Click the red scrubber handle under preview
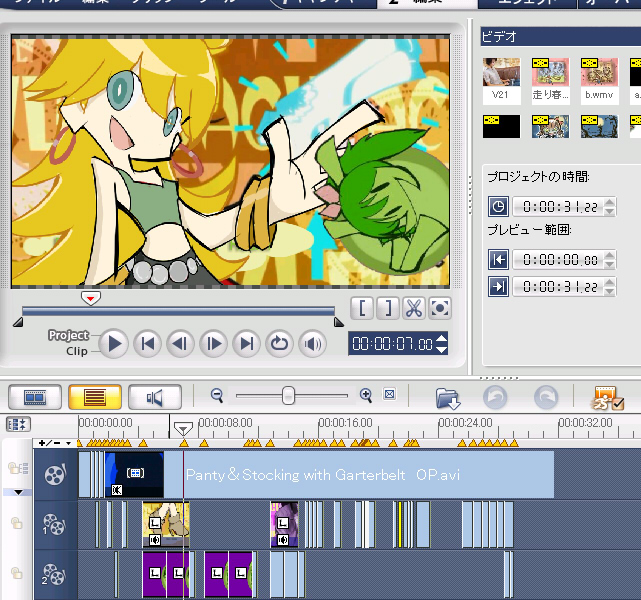The height and width of the screenshot is (600, 641). pos(90,298)
